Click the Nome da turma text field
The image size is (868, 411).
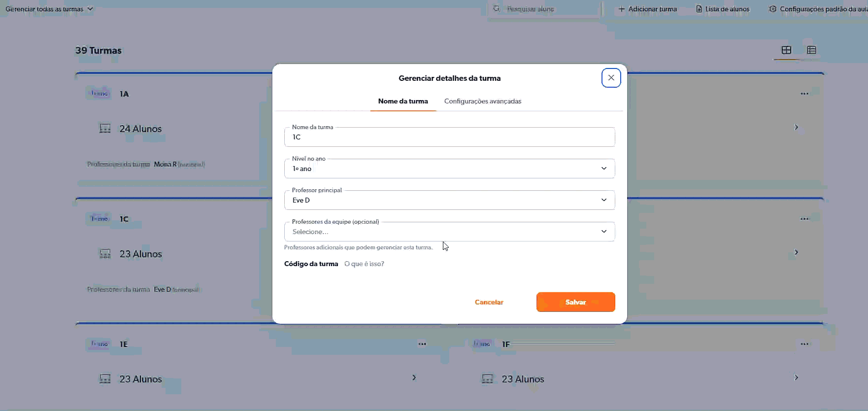(449, 137)
